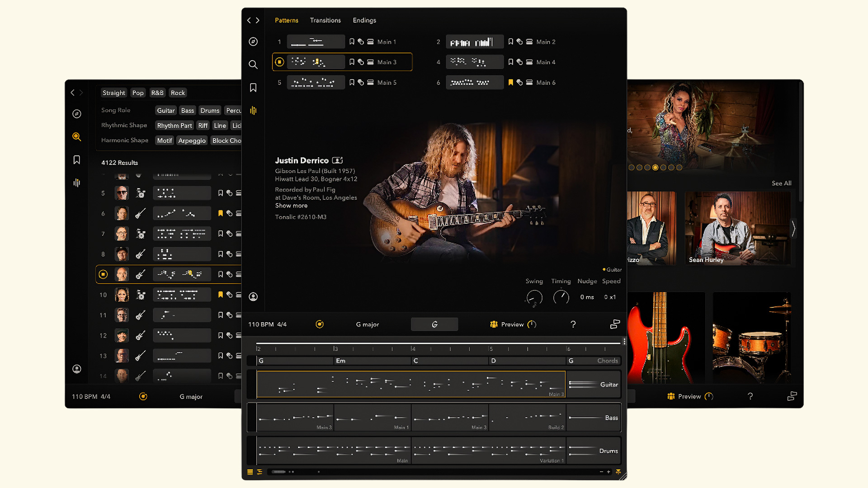Switch to the Transitions tab
The height and width of the screenshot is (488, 868).
click(x=325, y=20)
